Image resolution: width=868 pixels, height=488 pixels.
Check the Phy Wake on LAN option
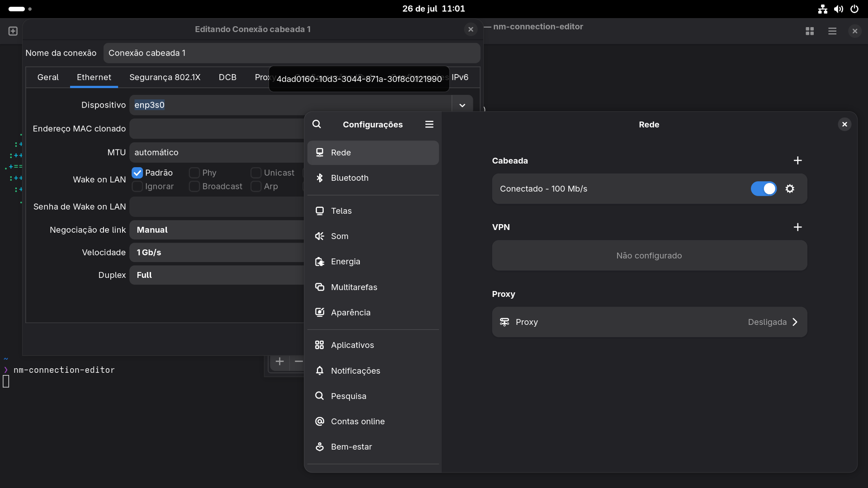[194, 173]
